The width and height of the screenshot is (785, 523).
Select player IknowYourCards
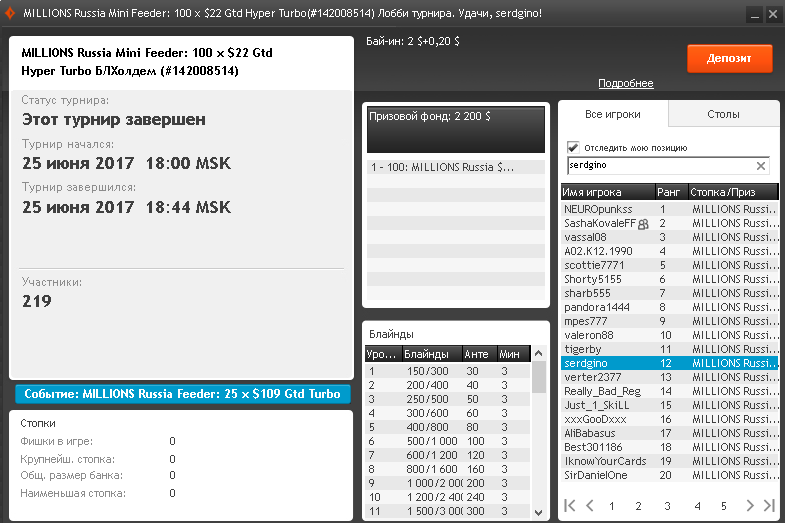pyautogui.click(x=670, y=461)
